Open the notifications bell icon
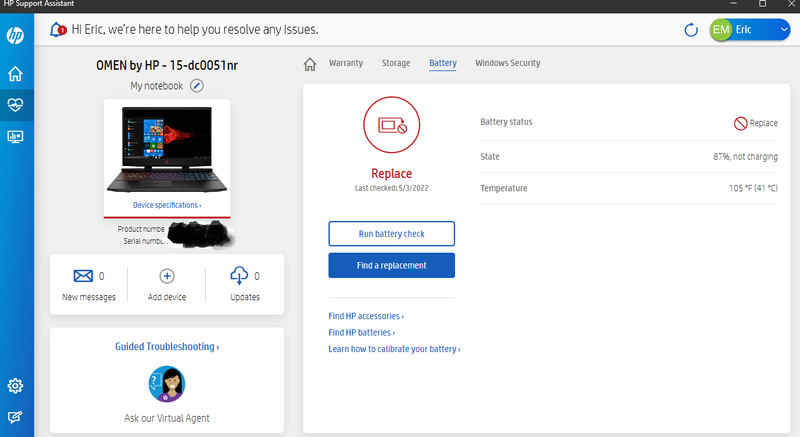 tap(58, 30)
